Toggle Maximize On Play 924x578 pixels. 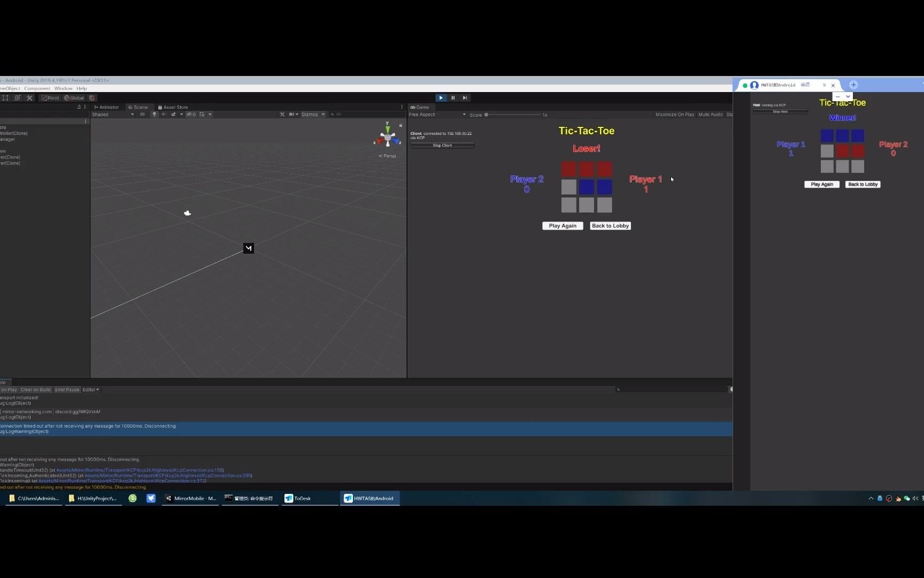(675, 115)
